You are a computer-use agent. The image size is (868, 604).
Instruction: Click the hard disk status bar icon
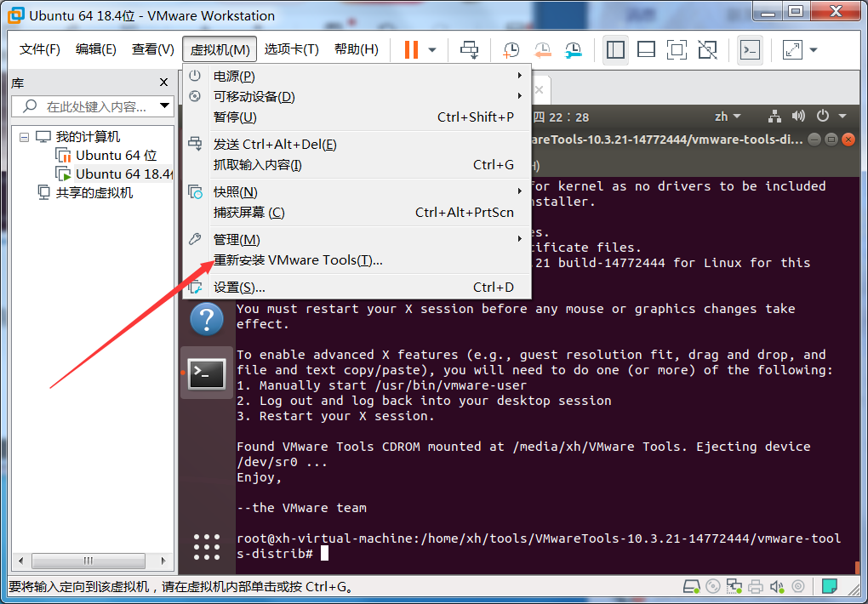click(692, 586)
